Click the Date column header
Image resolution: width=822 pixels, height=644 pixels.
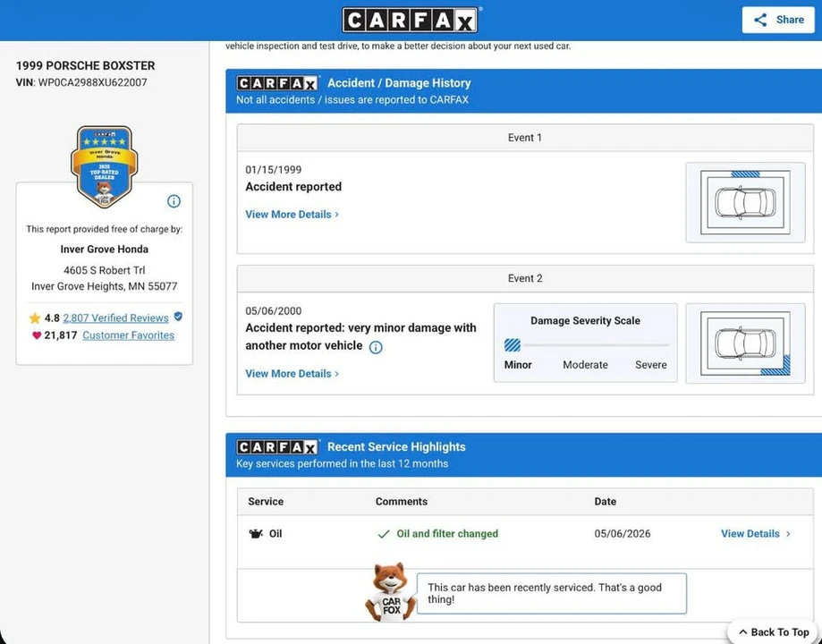point(605,502)
